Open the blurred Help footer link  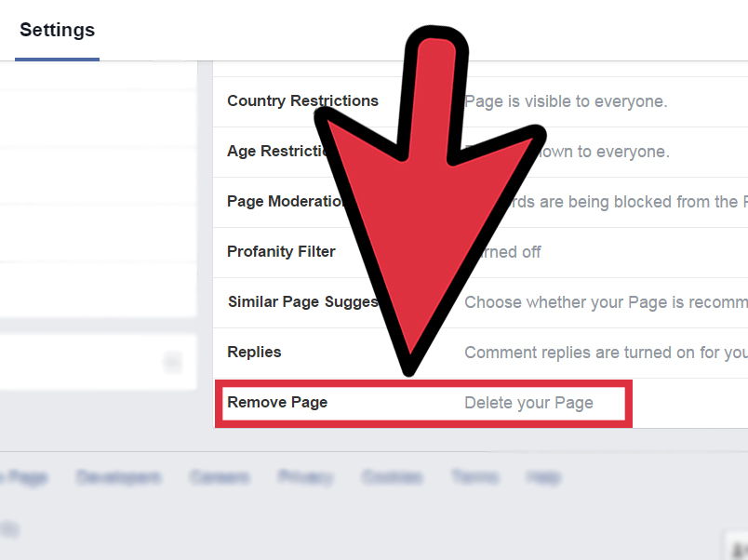point(544,477)
